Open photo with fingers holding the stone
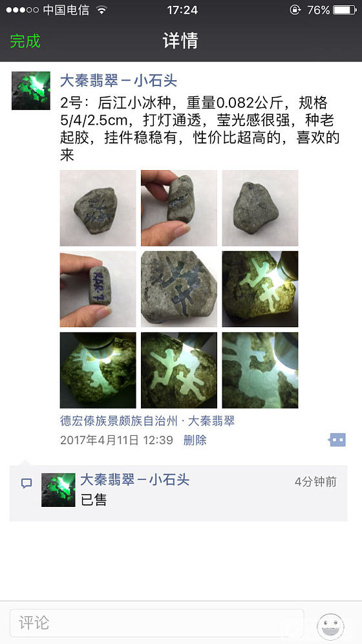The height and width of the screenshot is (644, 362). click(x=179, y=208)
